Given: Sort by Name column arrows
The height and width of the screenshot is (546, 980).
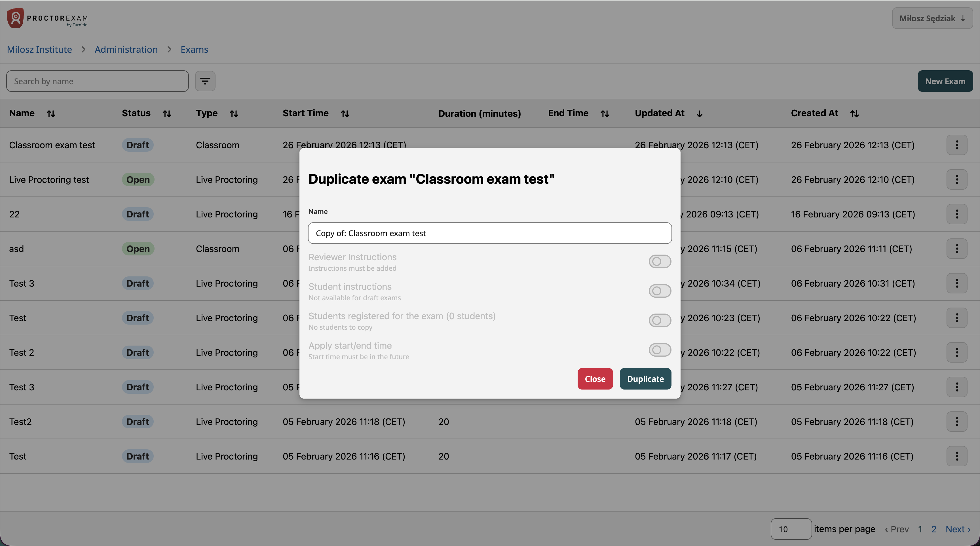Looking at the screenshot, I should [51, 114].
